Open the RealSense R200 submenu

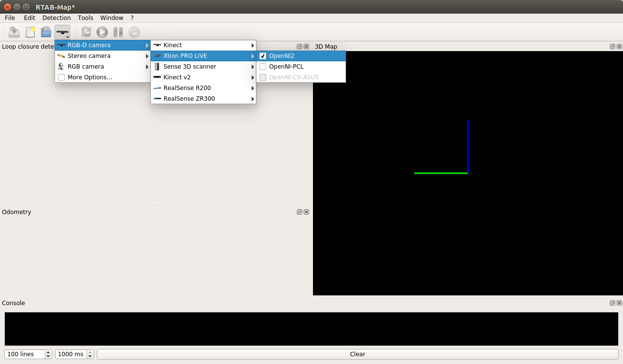point(203,88)
